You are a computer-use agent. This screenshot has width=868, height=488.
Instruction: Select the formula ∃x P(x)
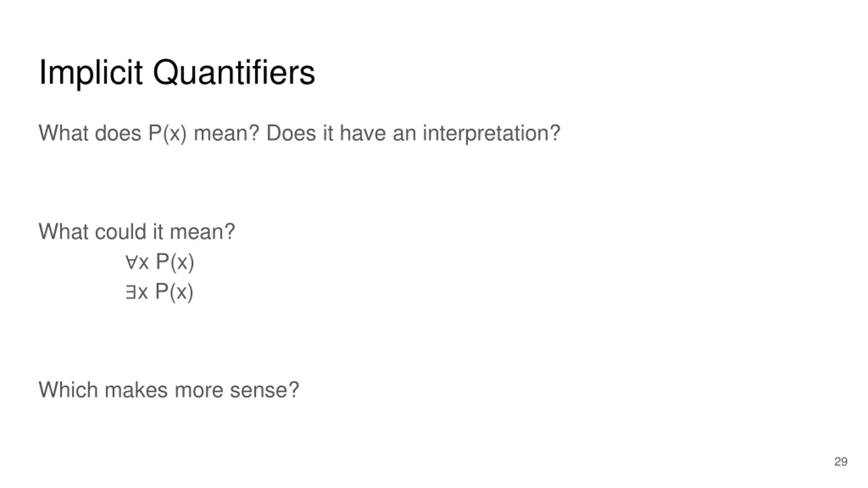pyautogui.click(x=159, y=292)
